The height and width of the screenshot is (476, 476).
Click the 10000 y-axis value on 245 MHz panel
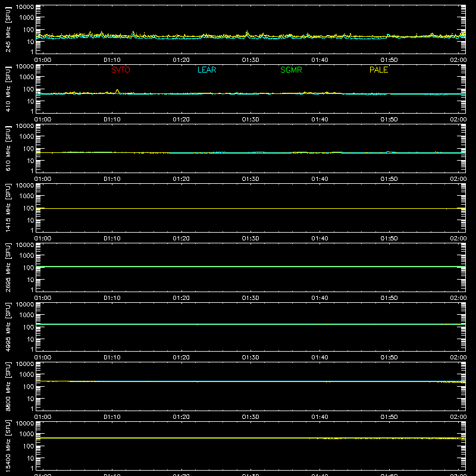click(25, 7)
